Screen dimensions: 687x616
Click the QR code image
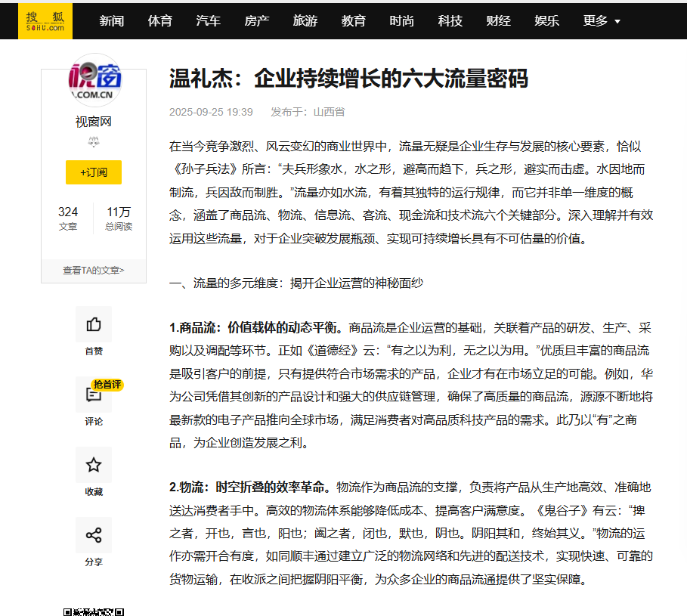[94, 611]
